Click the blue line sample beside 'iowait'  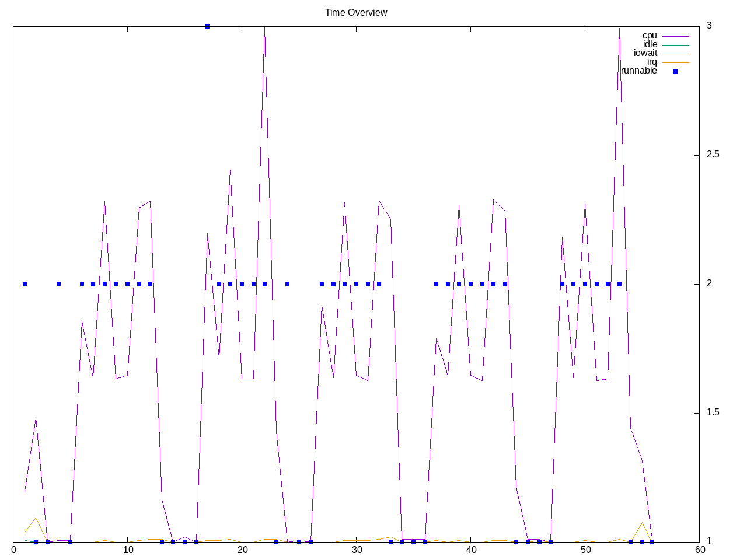click(675, 54)
